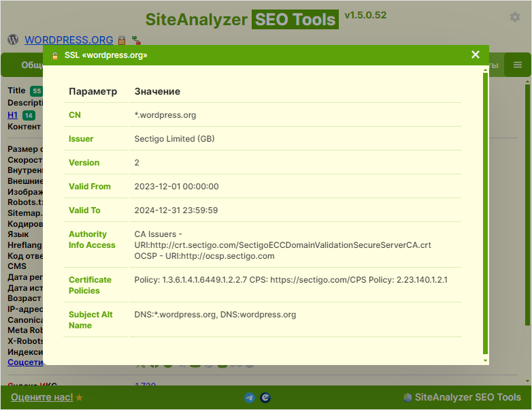Click the WordPress logo favicon
The height and width of the screenshot is (410, 532).
coord(13,40)
